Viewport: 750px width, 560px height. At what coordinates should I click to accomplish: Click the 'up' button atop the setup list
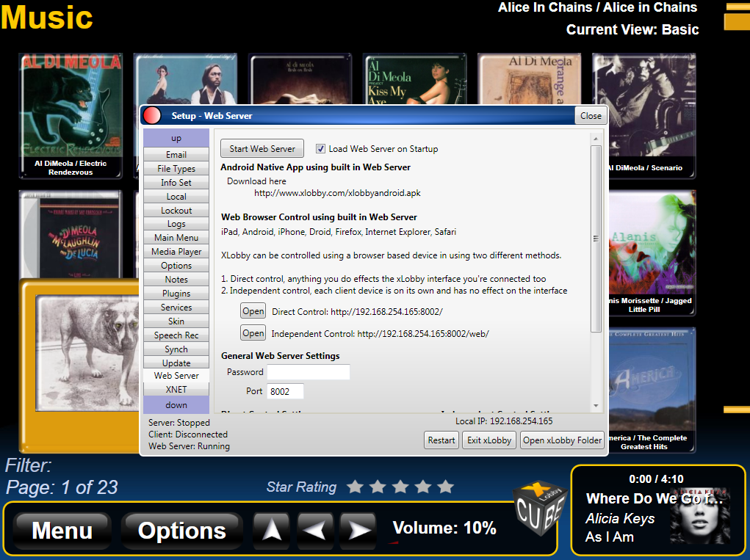pos(176,138)
